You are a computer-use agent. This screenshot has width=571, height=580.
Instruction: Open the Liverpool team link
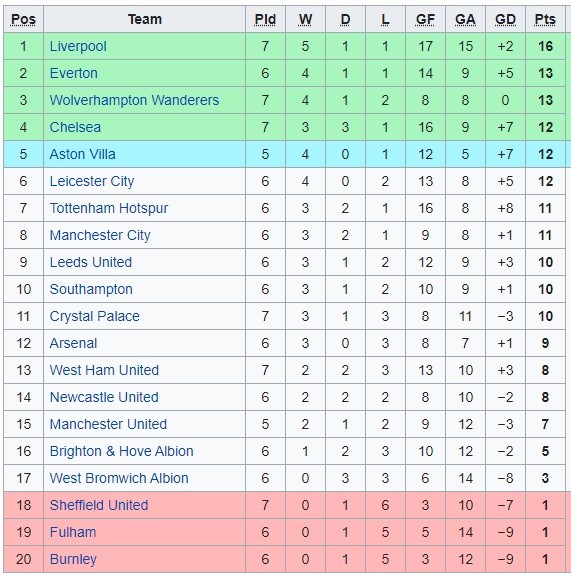pos(78,47)
